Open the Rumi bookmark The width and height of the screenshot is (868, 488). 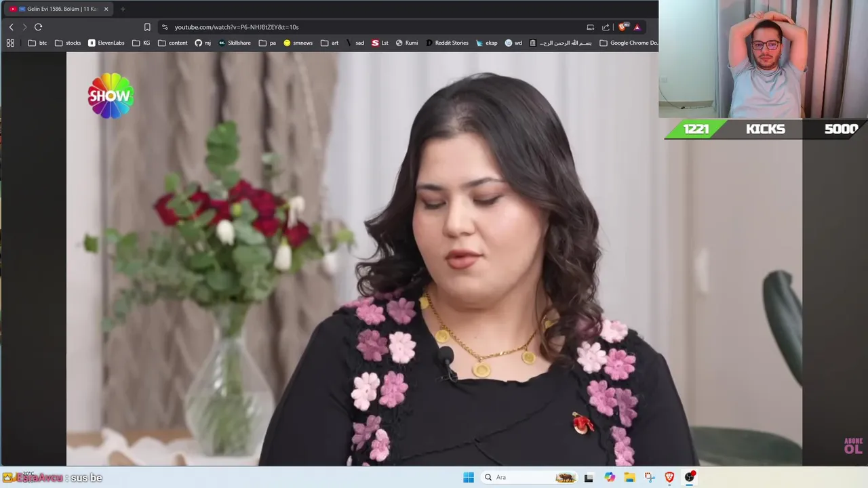pos(407,43)
